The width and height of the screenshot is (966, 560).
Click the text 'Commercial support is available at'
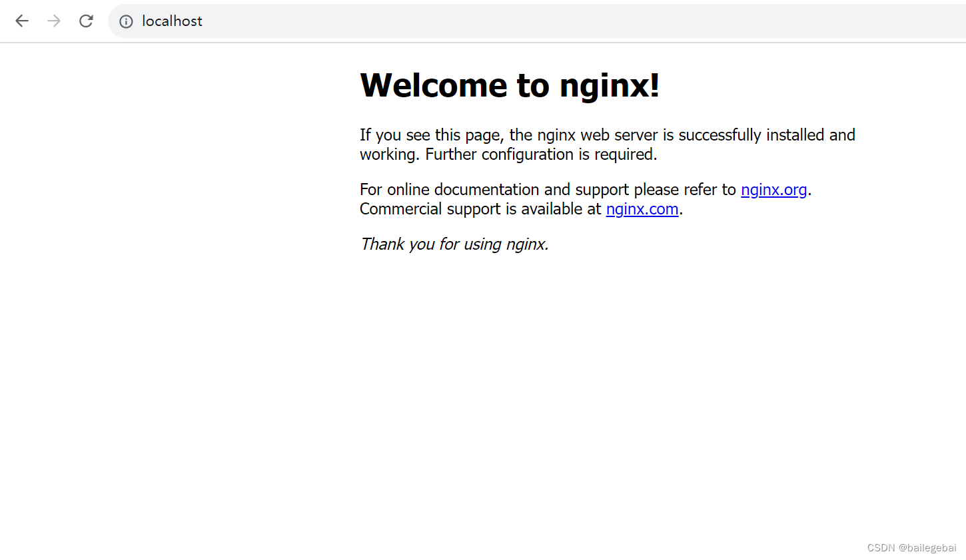click(x=480, y=209)
